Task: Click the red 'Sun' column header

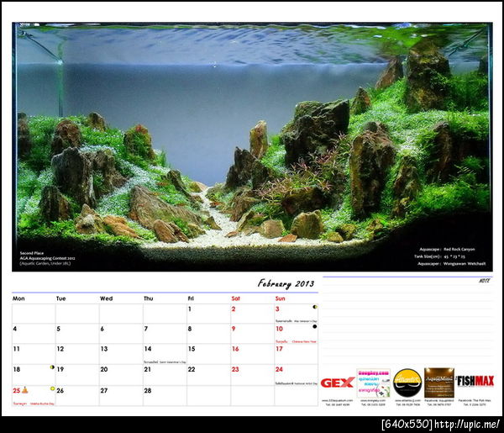Action: point(280,298)
